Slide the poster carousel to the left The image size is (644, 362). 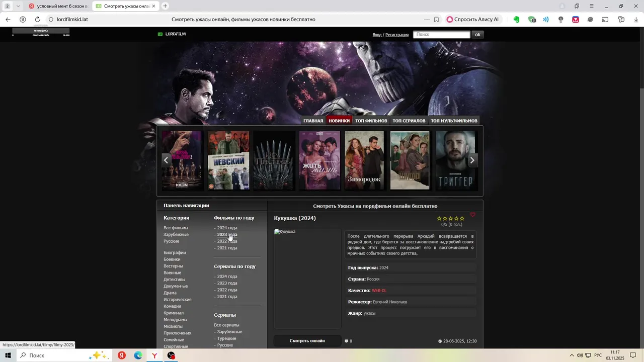pyautogui.click(x=166, y=160)
